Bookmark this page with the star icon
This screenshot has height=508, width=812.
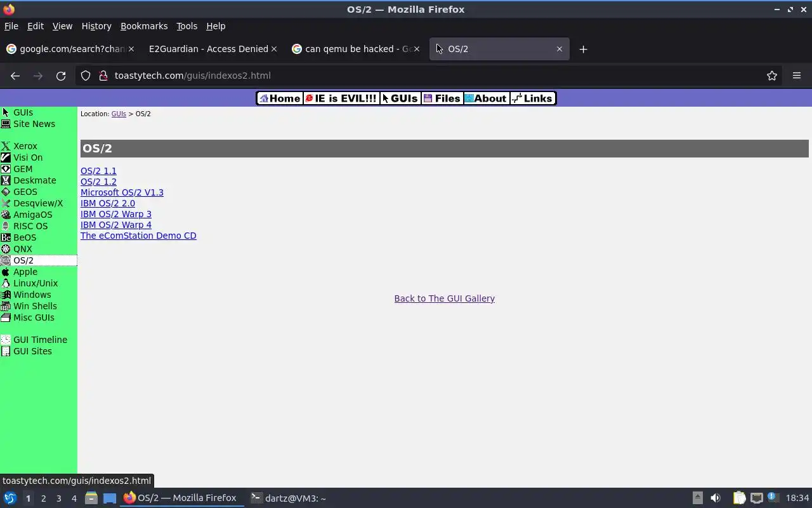pos(772,76)
